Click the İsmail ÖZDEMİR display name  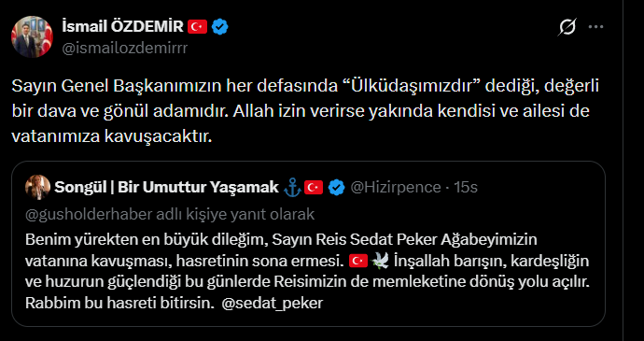pos(122,27)
